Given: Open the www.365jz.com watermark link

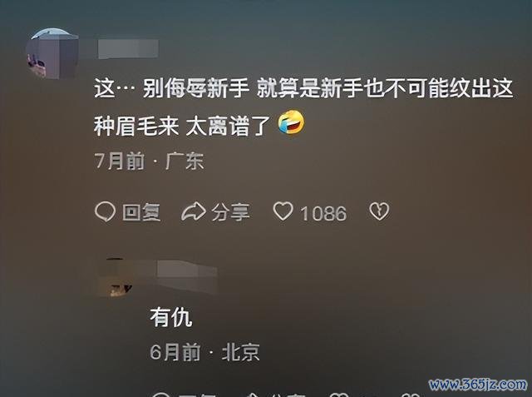Looking at the screenshot, I should click(478, 385).
